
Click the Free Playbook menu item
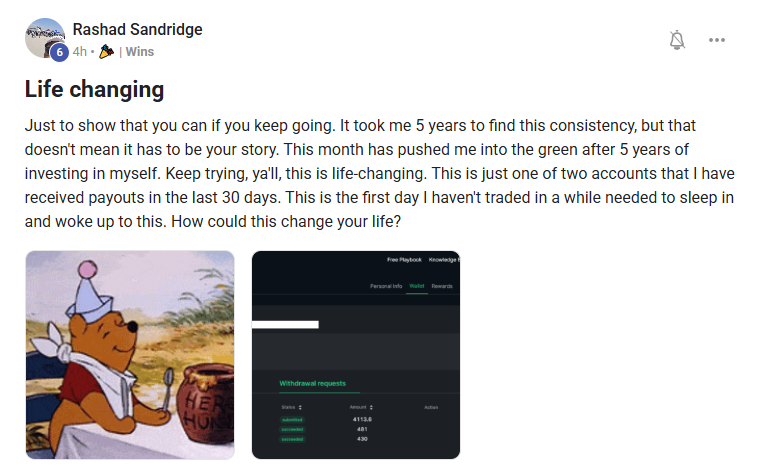[x=404, y=260]
